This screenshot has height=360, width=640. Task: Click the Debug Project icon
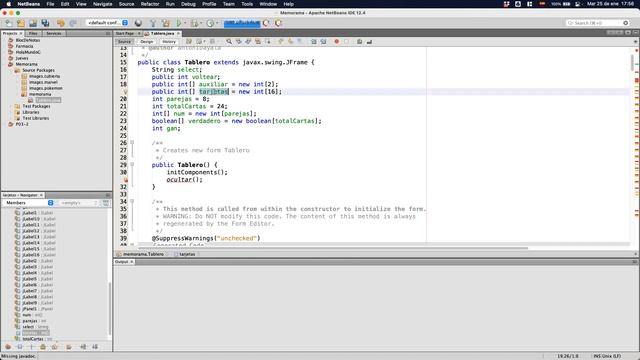195,23
